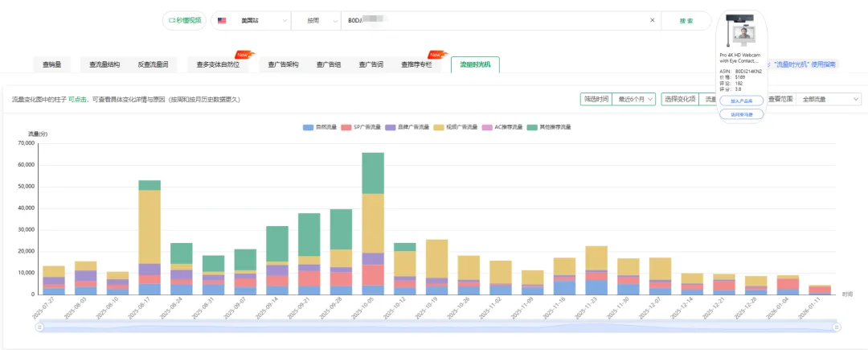Open the 美国站 marketplace dropdown
The width and height of the screenshot is (868, 350).
(252, 21)
